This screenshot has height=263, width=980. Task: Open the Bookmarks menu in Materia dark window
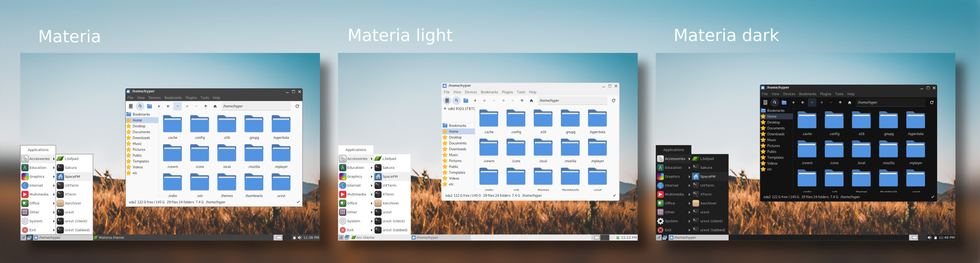(807, 94)
